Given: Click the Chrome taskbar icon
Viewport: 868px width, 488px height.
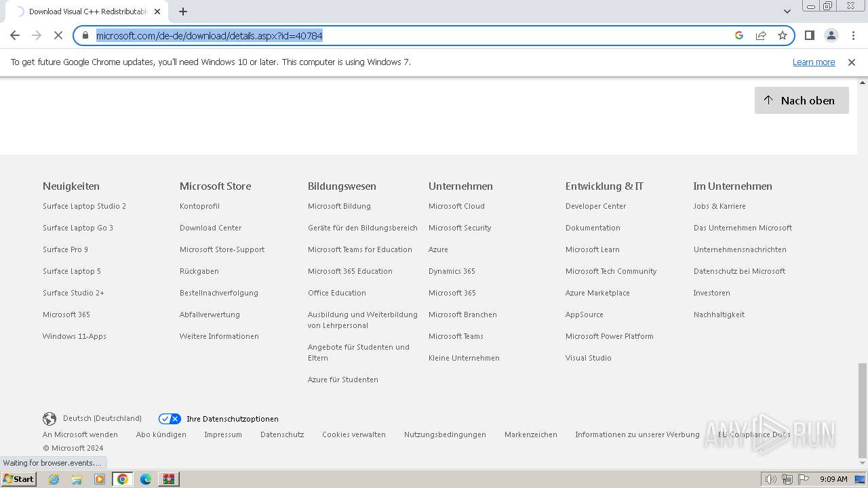Looking at the screenshot, I should coord(123,479).
